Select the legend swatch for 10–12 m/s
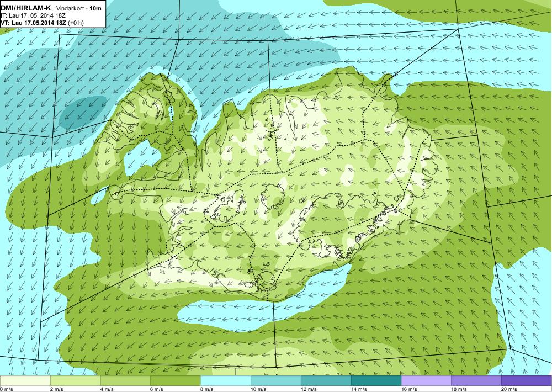 [x=275, y=381]
